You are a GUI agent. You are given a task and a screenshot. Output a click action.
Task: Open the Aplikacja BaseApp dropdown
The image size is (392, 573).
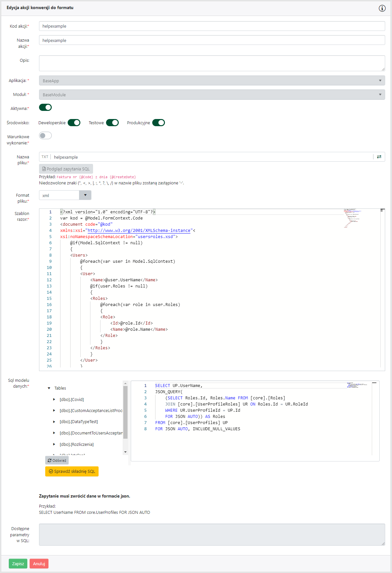pos(212,81)
